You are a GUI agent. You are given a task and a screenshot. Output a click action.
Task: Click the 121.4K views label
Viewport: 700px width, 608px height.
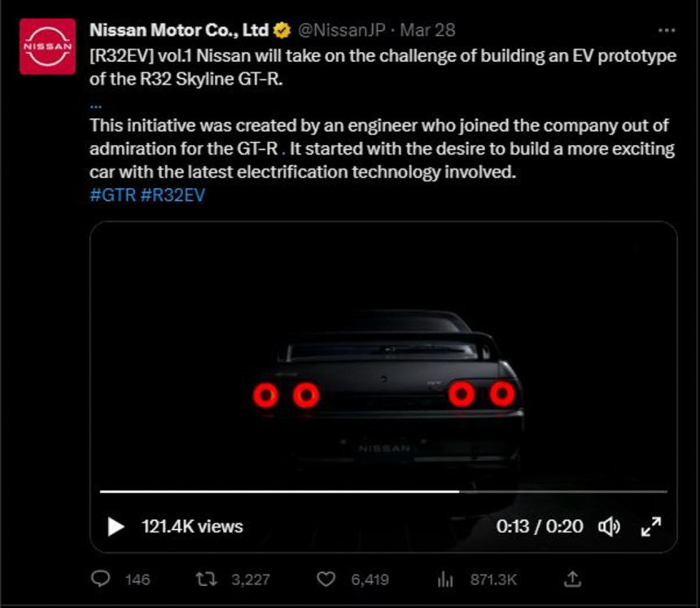tap(191, 527)
